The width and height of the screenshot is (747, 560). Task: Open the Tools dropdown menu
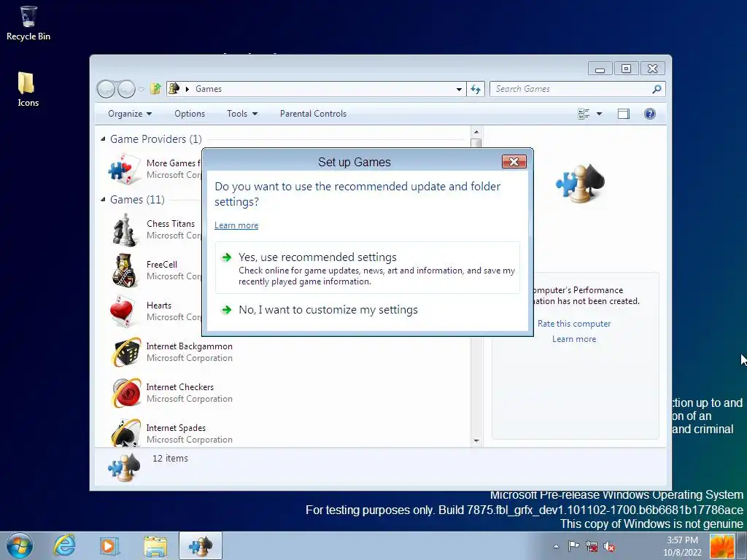pyautogui.click(x=242, y=114)
